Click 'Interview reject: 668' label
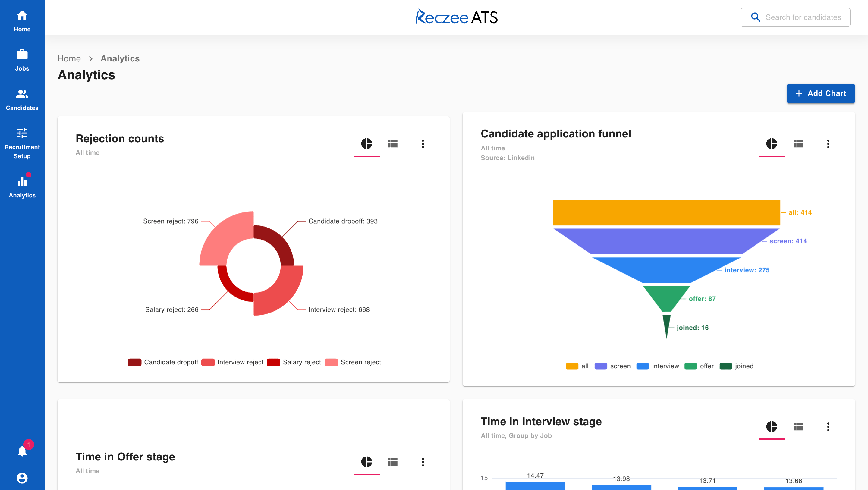The height and width of the screenshot is (490, 868). 339,310
